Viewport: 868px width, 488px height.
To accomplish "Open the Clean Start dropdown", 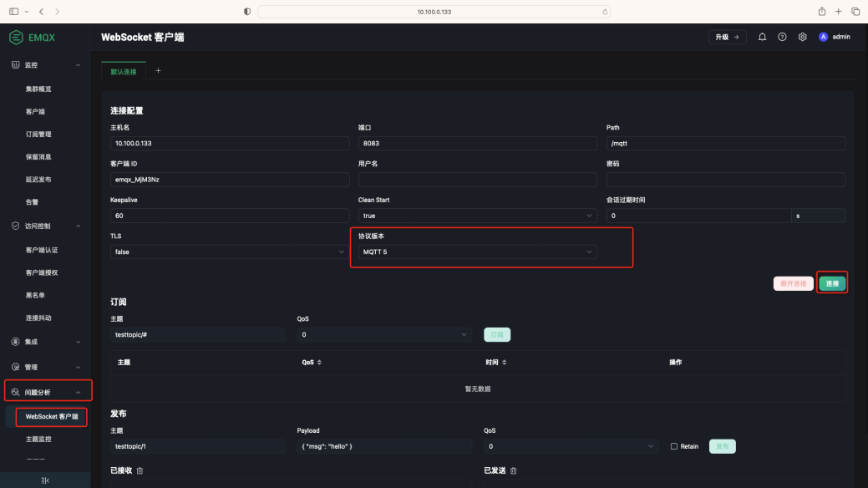I will (478, 216).
